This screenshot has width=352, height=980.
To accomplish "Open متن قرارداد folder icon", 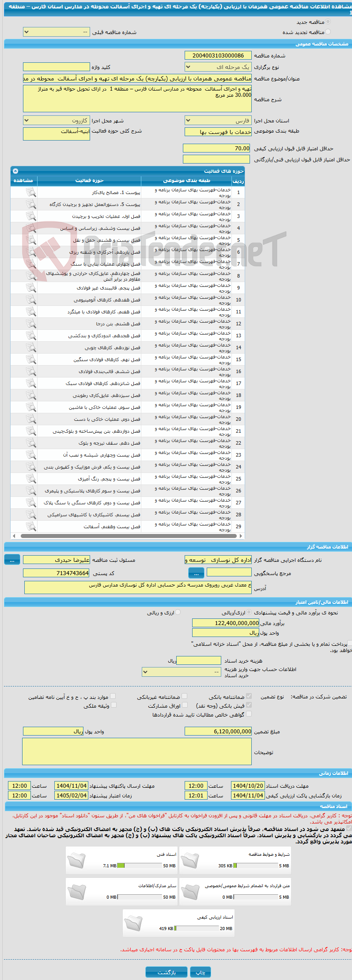I will click(x=190, y=891).
